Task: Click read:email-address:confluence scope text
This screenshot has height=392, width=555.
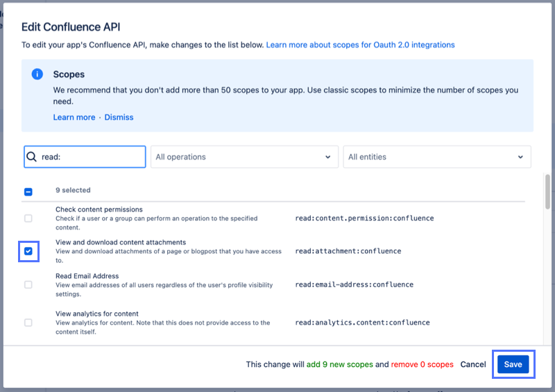Action: coord(355,284)
